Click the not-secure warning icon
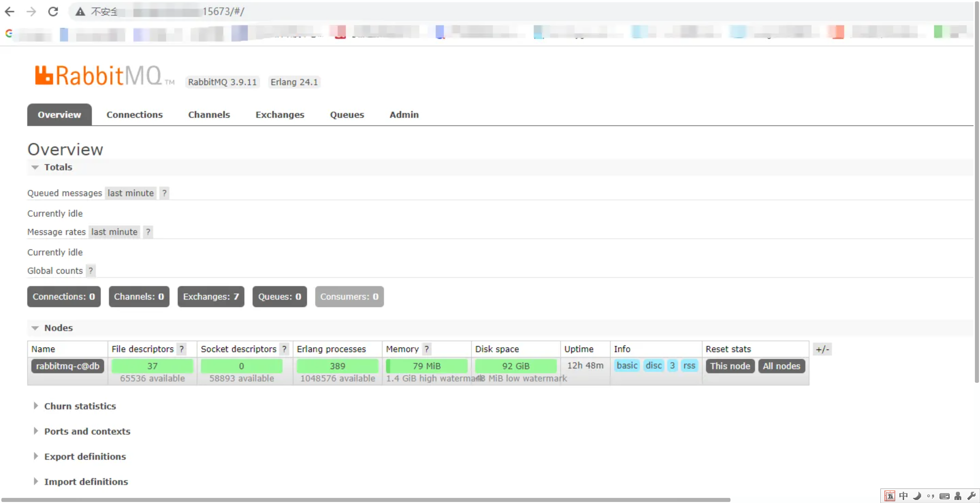Viewport: 980px width, 503px height. [80, 12]
